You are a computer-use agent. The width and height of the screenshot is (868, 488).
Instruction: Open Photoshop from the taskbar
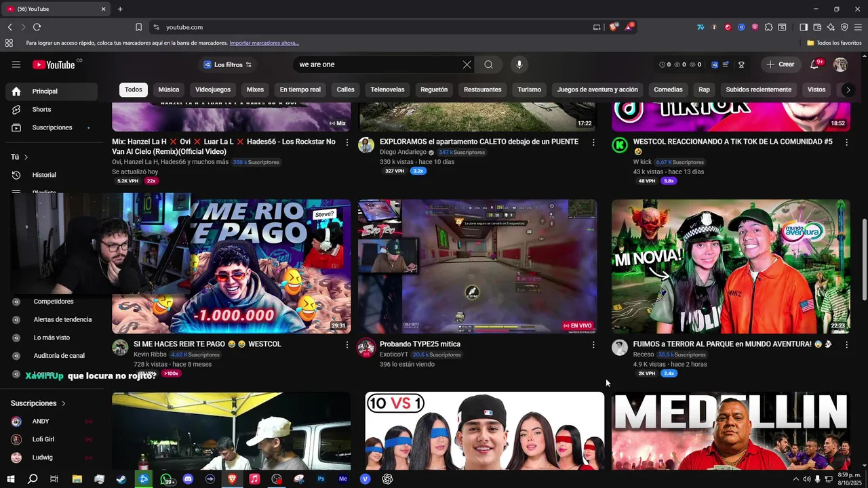pos(321,479)
